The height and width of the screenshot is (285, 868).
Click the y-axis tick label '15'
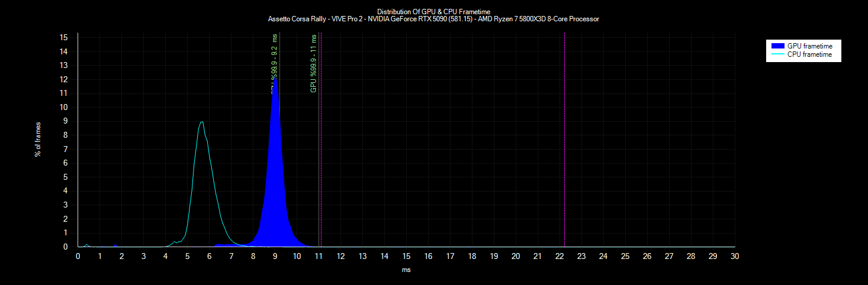pos(64,37)
